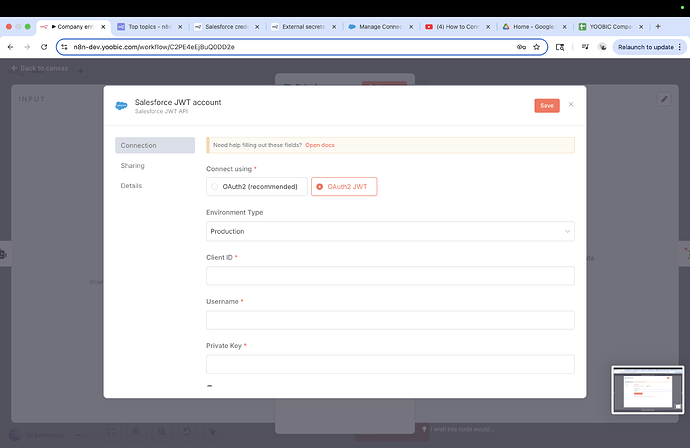Open docs link in help banner
The image size is (690, 448).
pos(320,145)
